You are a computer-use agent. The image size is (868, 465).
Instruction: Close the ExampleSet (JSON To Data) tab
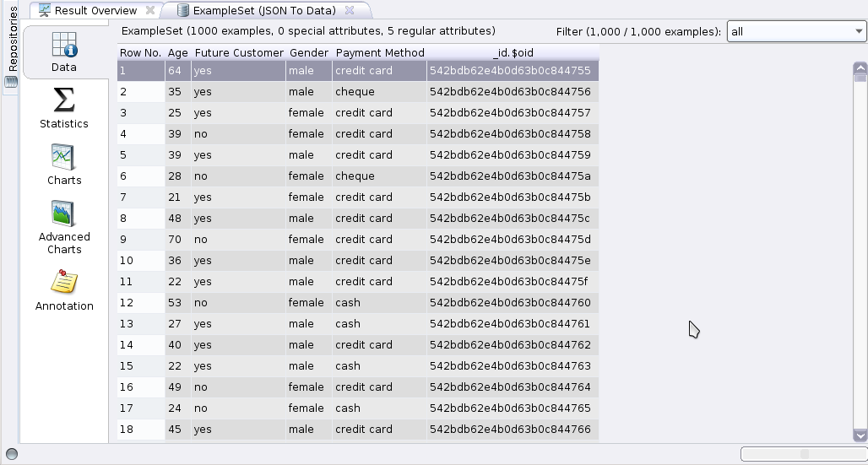click(x=350, y=11)
